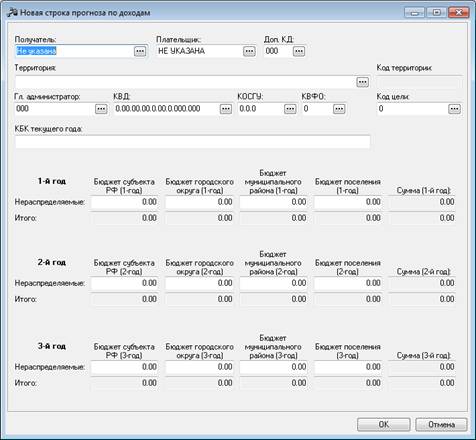Viewport: 476px width, 440px height.
Task: Click the Территория text field
Action: (x=185, y=82)
